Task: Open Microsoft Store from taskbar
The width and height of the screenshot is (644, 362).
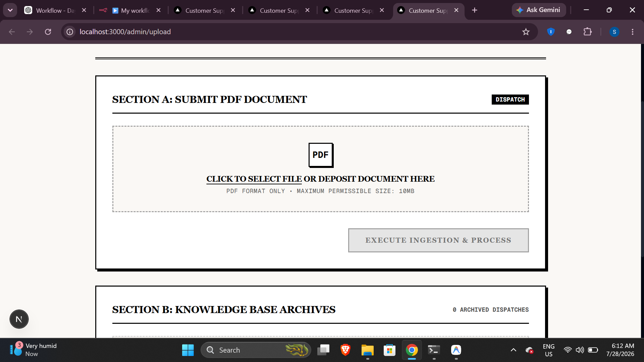Action: click(389, 350)
